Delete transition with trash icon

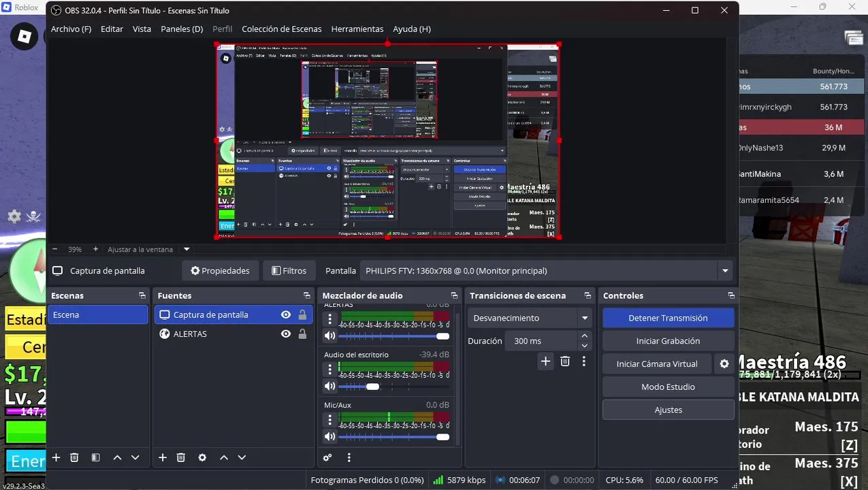coord(565,361)
